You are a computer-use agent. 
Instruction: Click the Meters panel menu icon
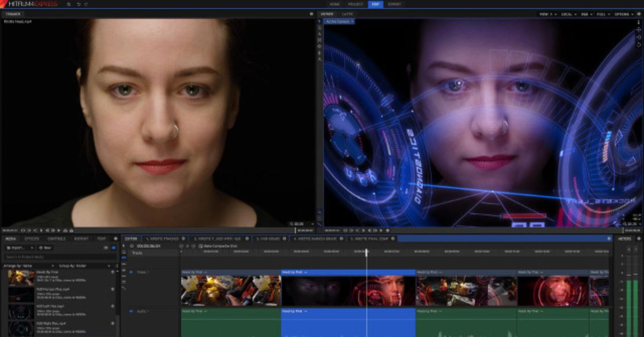click(639, 239)
